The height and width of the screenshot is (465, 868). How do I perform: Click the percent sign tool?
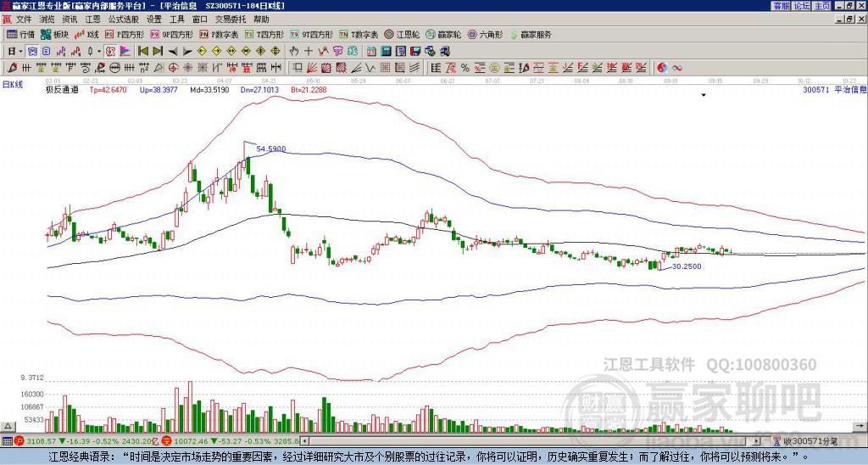coord(465,68)
